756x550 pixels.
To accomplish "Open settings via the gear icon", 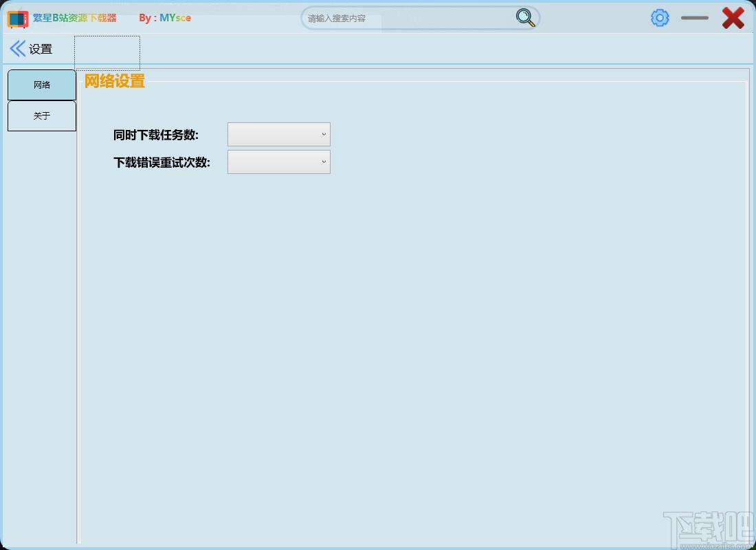I will [x=660, y=18].
